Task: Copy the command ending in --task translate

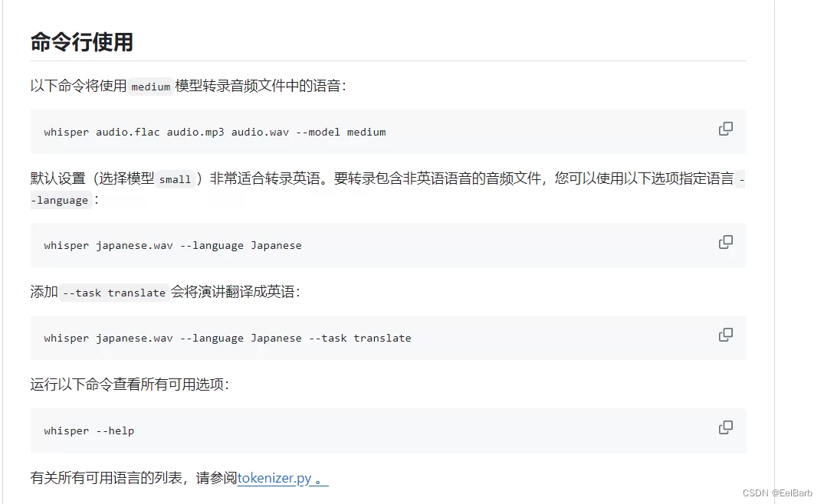Action: point(725,335)
